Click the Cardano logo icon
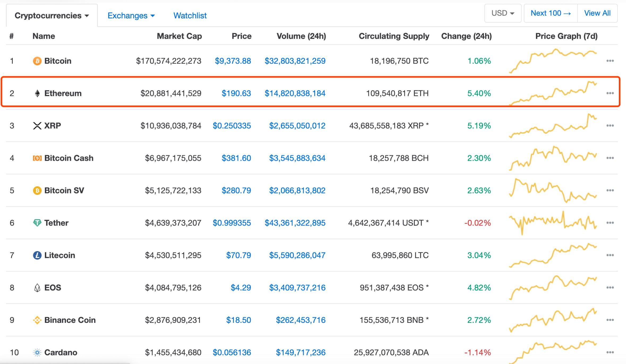 pyautogui.click(x=37, y=352)
